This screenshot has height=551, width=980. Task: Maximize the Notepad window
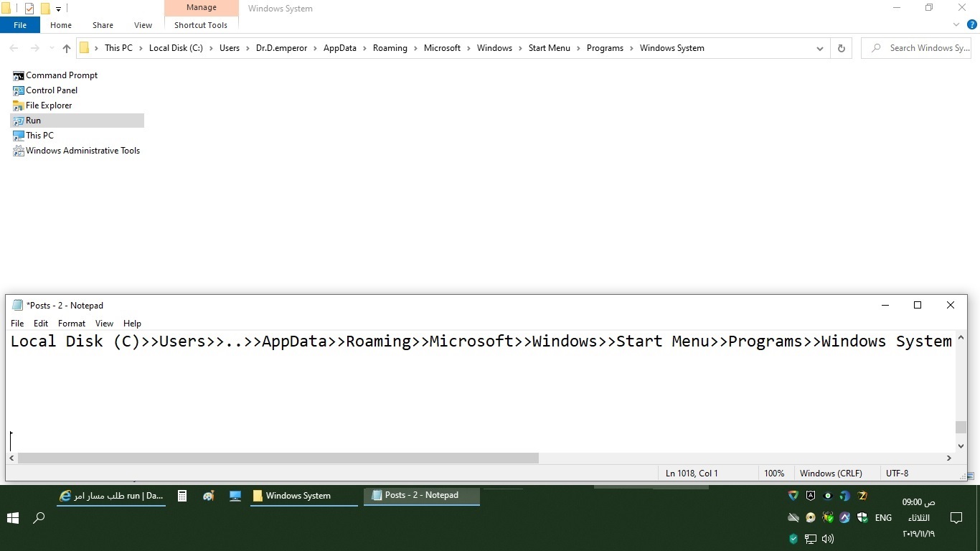pyautogui.click(x=918, y=305)
